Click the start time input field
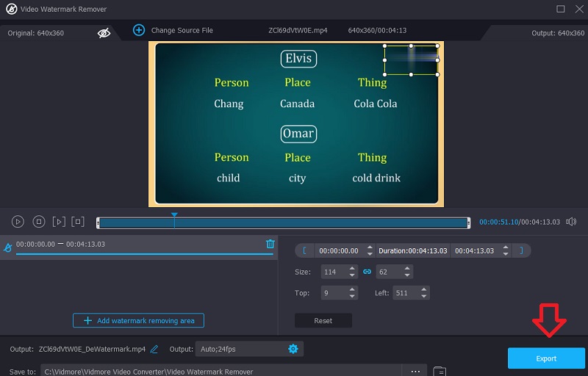 [339, 250]
